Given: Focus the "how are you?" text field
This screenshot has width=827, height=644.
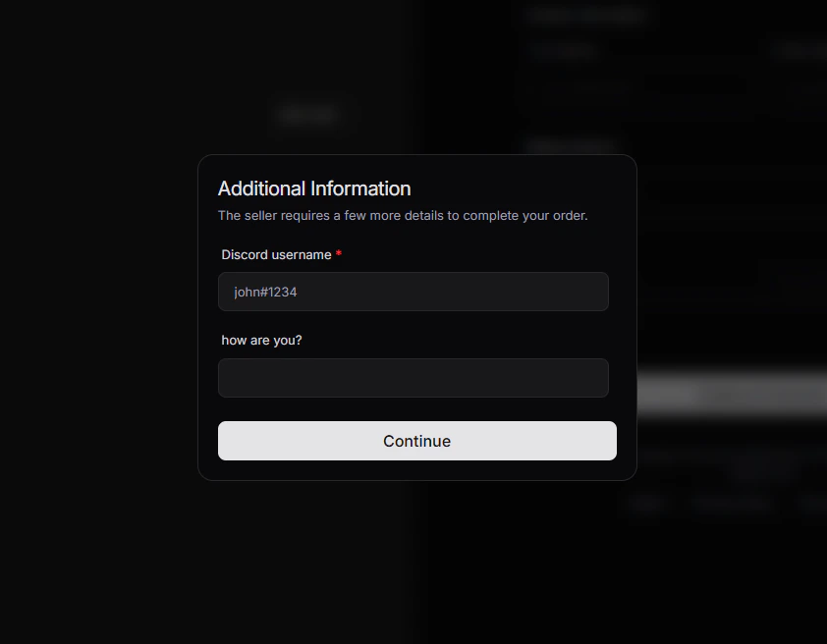Looking at the screenshot, I should click(413, 378).
